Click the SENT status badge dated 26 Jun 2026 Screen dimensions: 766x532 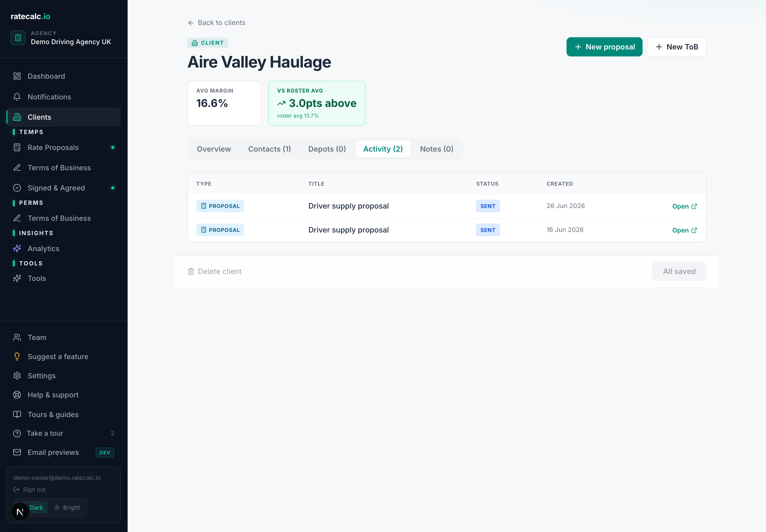[x=488, y=206]
